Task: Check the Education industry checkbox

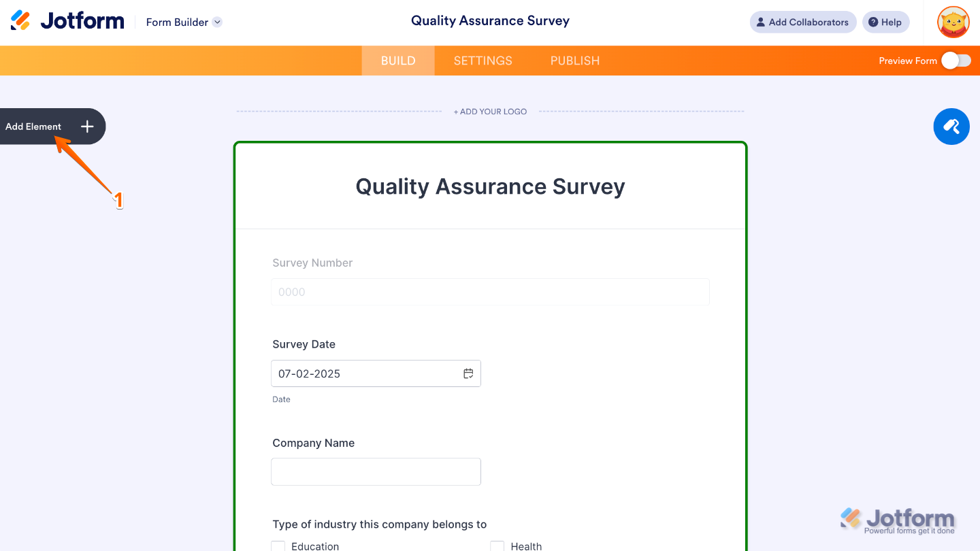Action: 278,546
